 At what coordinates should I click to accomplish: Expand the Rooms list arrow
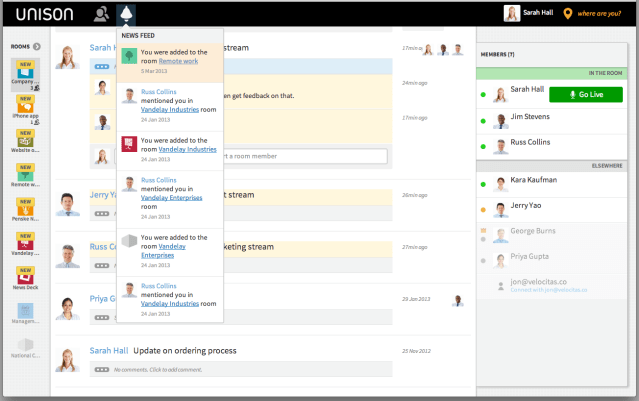click(37, 46)
